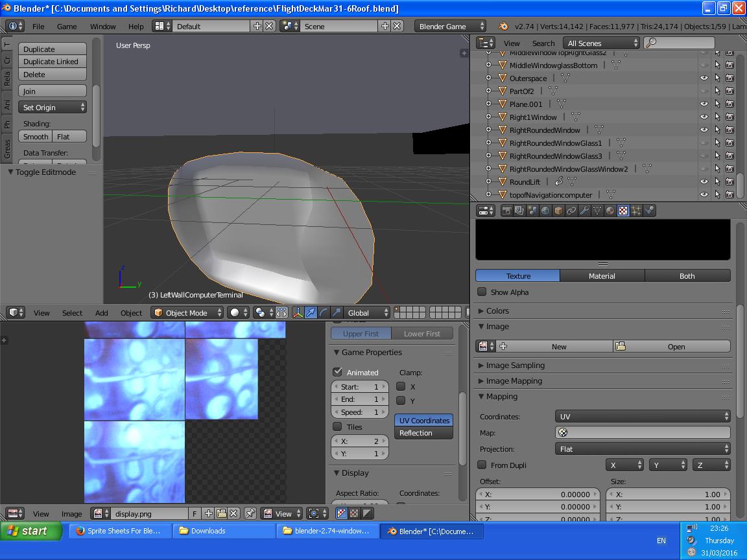Screen dimensions: 747x560
Task: Open the Scene properties tab icon
Action: coord(532,211)
